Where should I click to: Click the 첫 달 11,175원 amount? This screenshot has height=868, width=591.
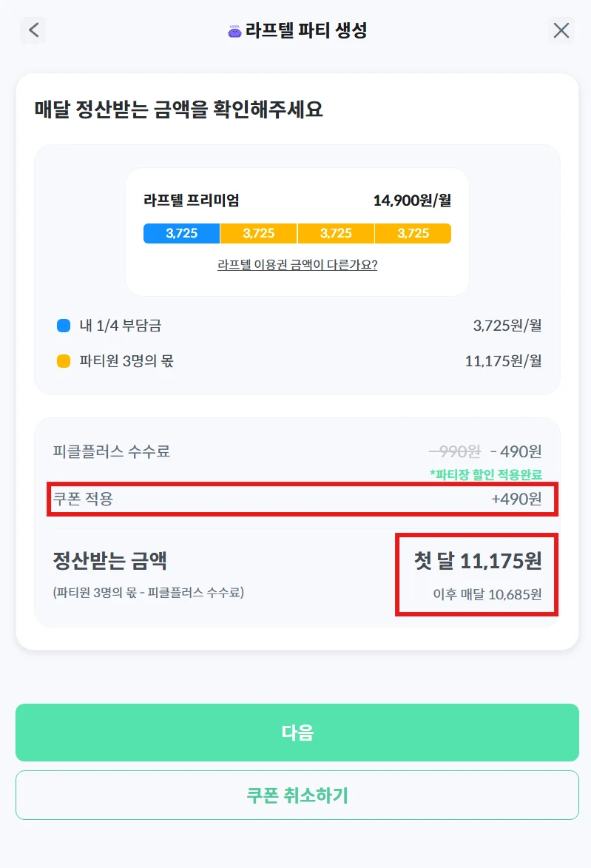(478, 561)
